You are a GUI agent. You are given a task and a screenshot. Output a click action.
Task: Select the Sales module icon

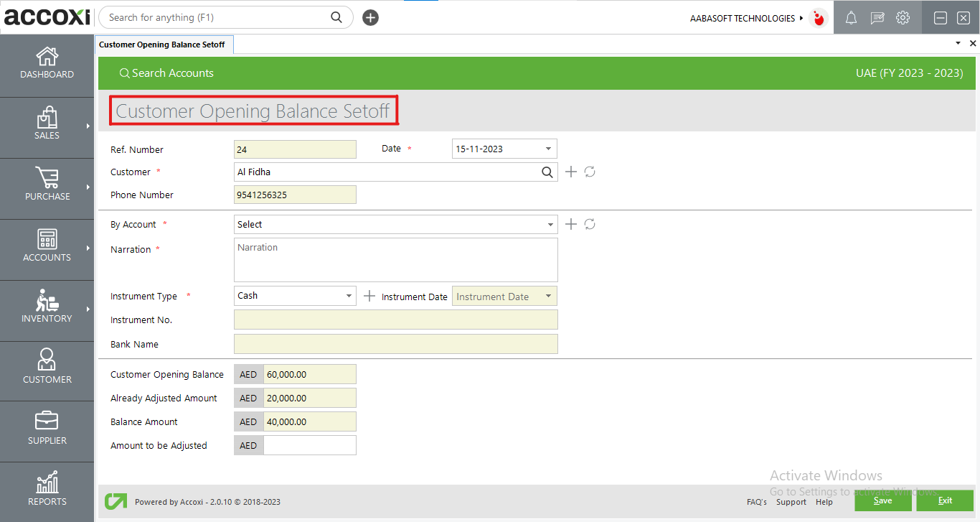(47, 126)
